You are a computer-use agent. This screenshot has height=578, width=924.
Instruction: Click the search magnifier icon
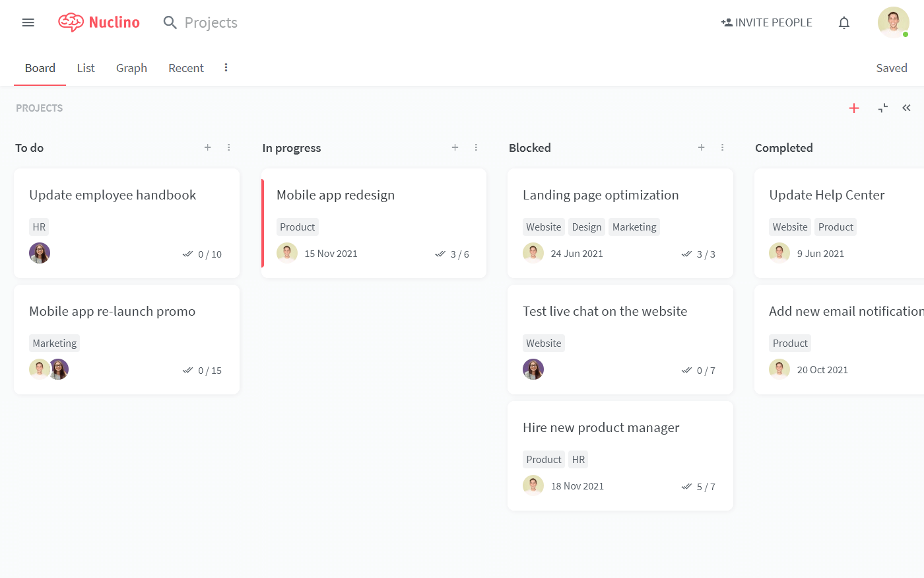[x=170, y=22]
